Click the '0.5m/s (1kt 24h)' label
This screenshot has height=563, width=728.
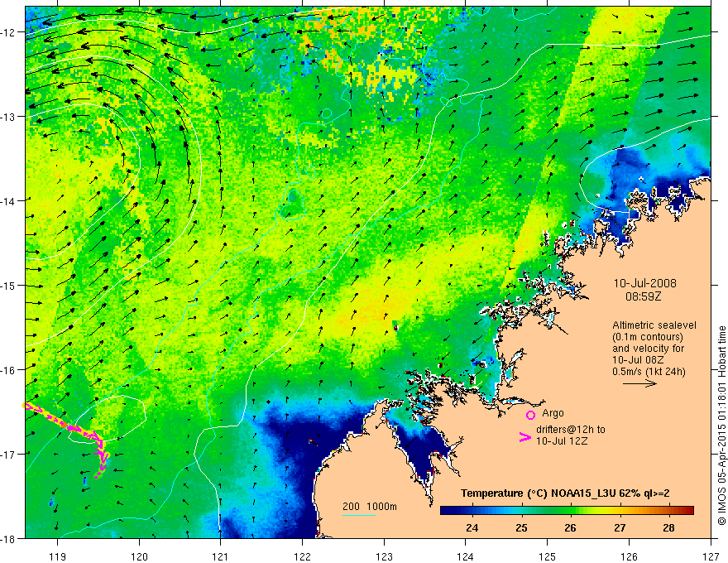[x=649, y=372]
